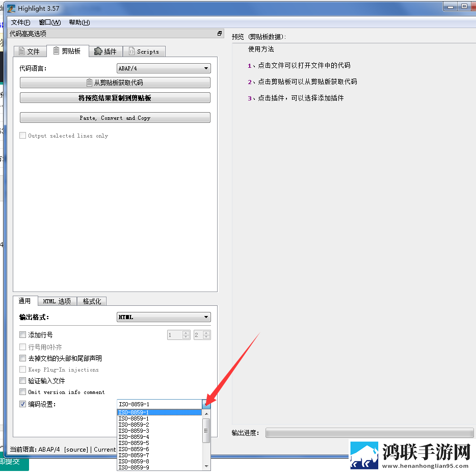Select ISO-8859-8 from encoding list

point(160,461)
